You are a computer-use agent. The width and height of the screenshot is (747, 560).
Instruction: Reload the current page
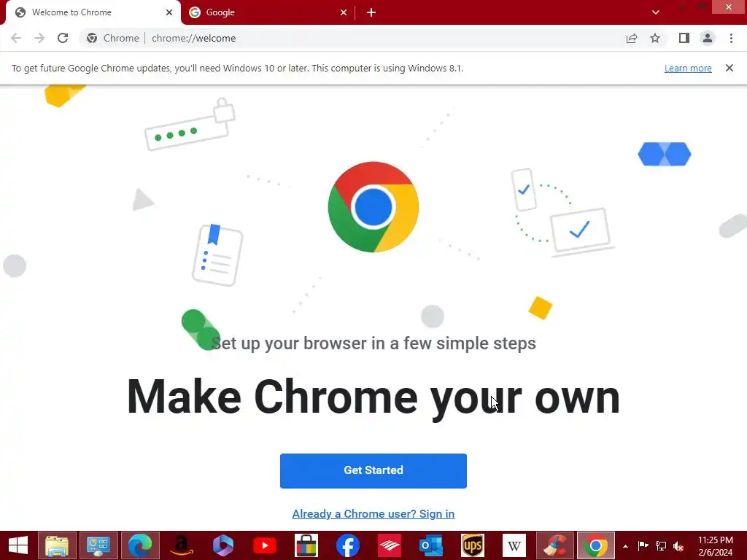tap(63, 38)
